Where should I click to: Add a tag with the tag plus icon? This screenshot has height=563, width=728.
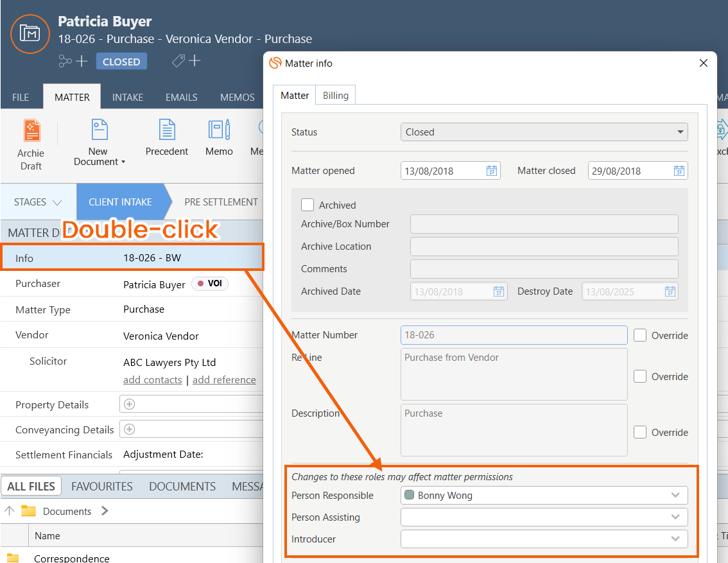coord(186,61)
